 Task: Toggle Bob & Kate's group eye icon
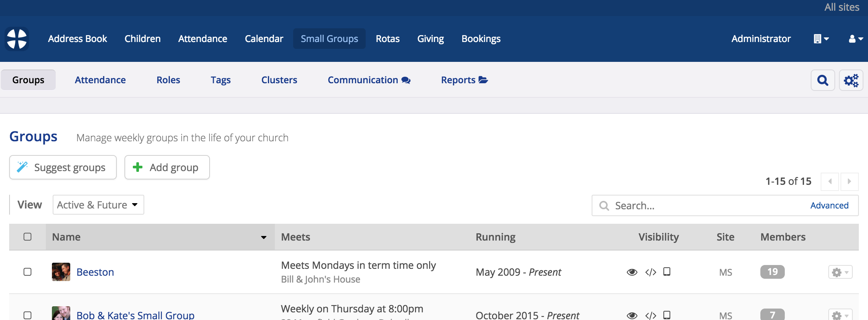[x=632, y=315]
